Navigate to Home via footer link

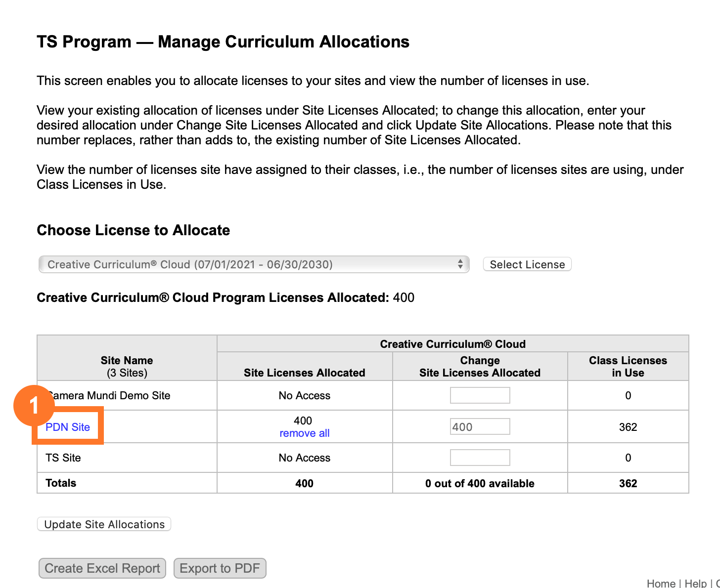(x=661, y=583)
